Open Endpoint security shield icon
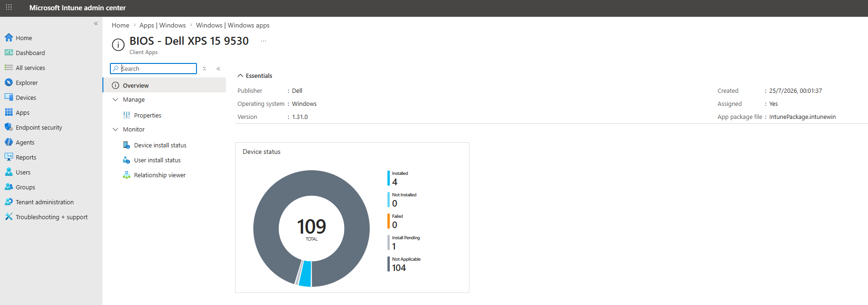The image size is (868, 305). point(9,127)
